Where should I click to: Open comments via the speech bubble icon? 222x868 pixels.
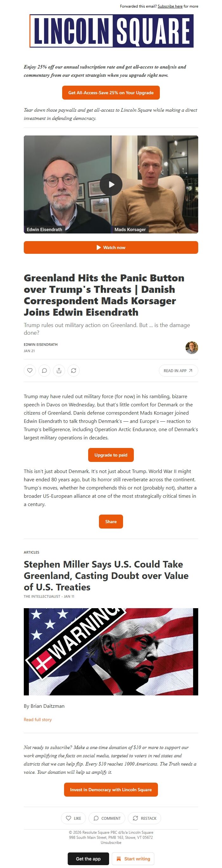tap(44, 370)
